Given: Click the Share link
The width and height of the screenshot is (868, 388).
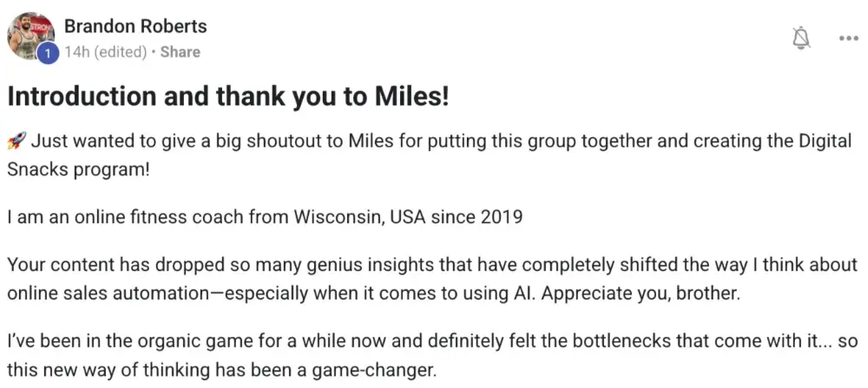Looking at the screenshot, I should pos(181,52).
